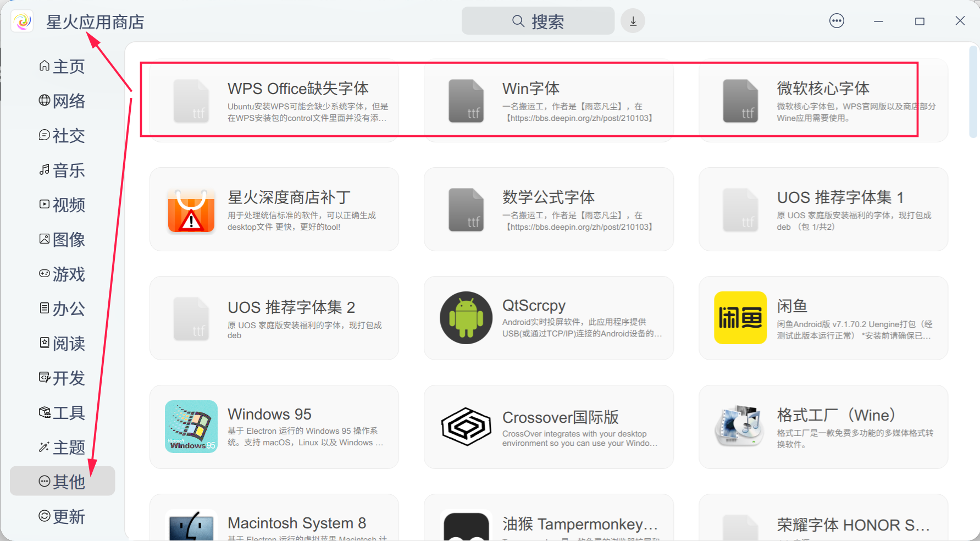Image resolution: width=980 pixels, height=541 pixels.
Task: Minimize the Spark Store window
Action: (x=878, y=21)
